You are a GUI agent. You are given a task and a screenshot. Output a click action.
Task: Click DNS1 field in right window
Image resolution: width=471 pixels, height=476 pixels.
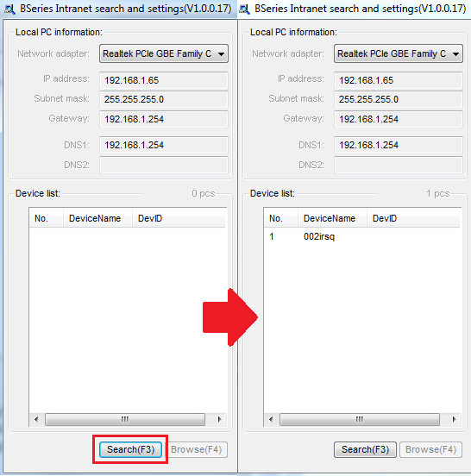pos(399,145)
